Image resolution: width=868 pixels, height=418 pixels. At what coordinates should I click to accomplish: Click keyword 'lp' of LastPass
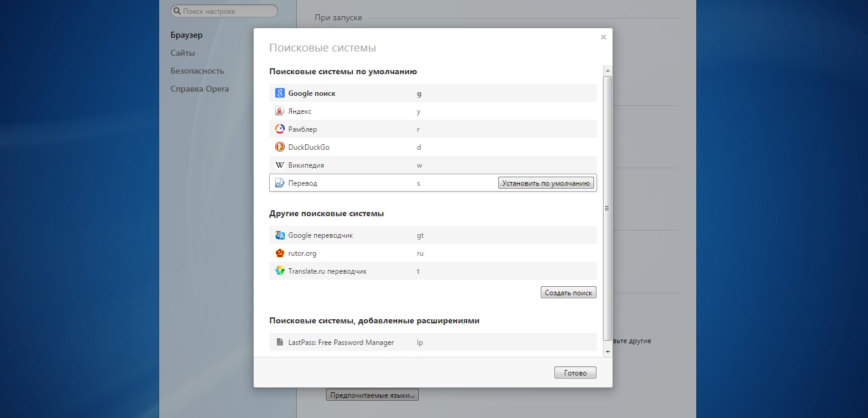coord(420,343)
